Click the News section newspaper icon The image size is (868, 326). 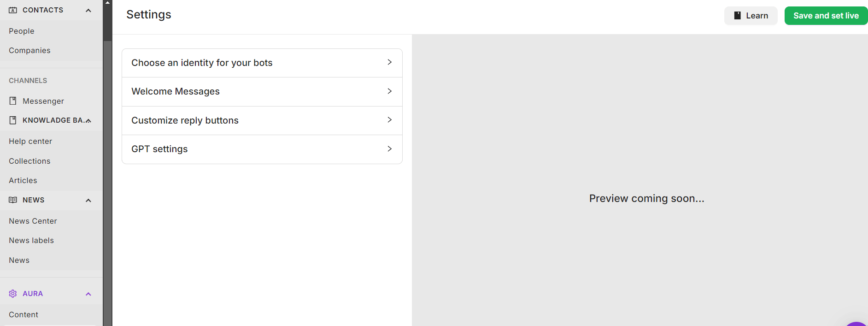[13, 200]
